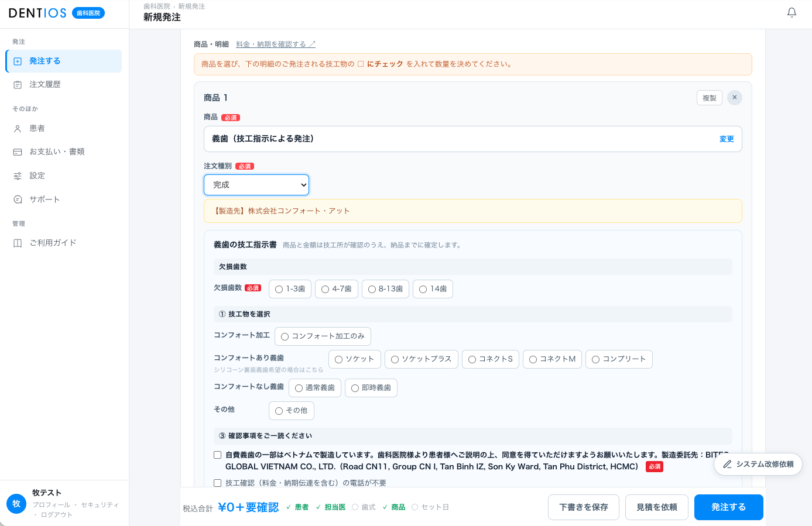Click 歯科医院 in the breadcrumb

(x=157, y=6)
